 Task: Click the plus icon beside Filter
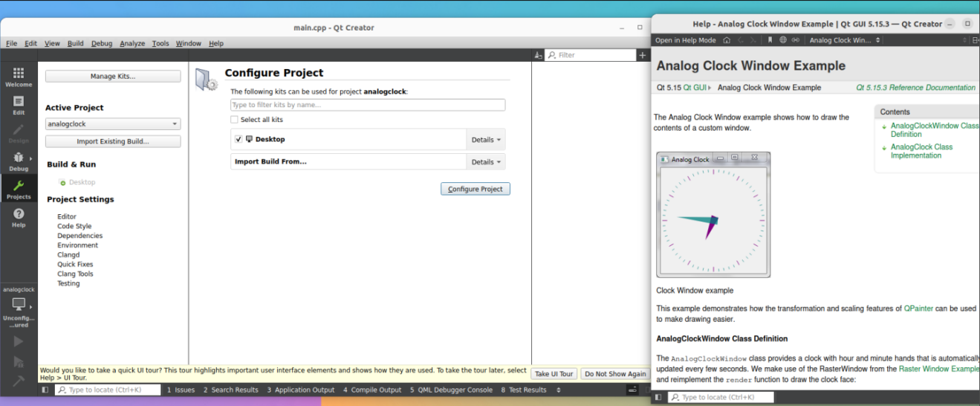click(x=642, y=55)
